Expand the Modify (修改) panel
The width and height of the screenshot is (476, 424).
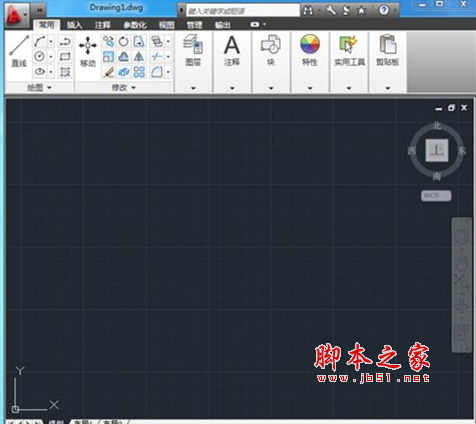124,88
